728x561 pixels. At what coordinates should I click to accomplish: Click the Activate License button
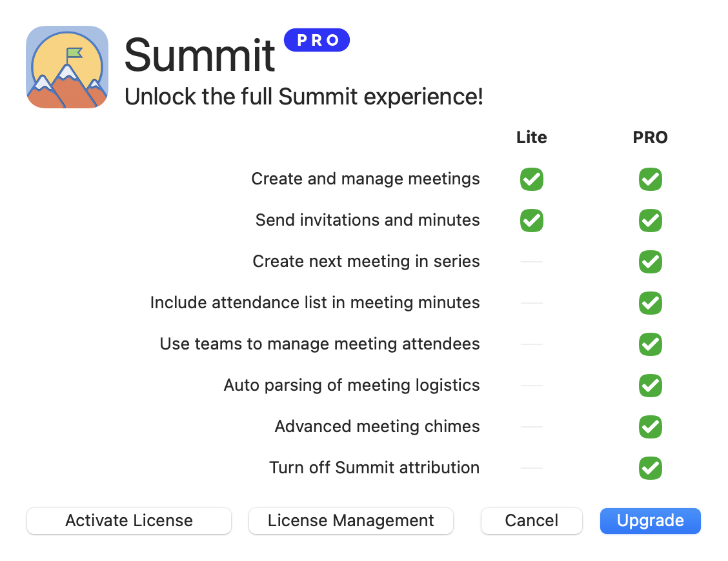(128, 520)
